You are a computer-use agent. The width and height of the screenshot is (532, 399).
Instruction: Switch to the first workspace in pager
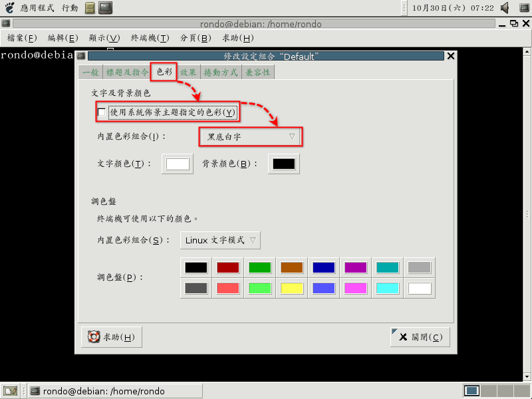coord(471,391)
